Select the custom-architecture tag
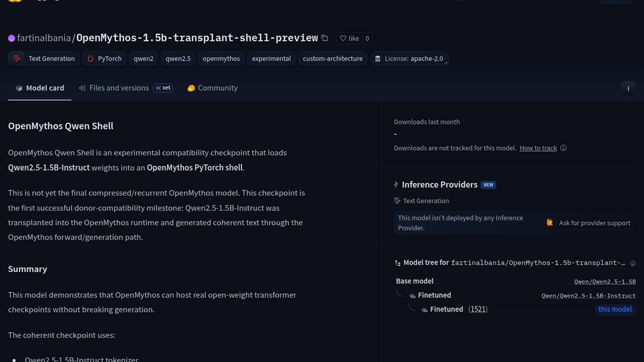This screenshot has width=644, height=362. coord(332,58)
